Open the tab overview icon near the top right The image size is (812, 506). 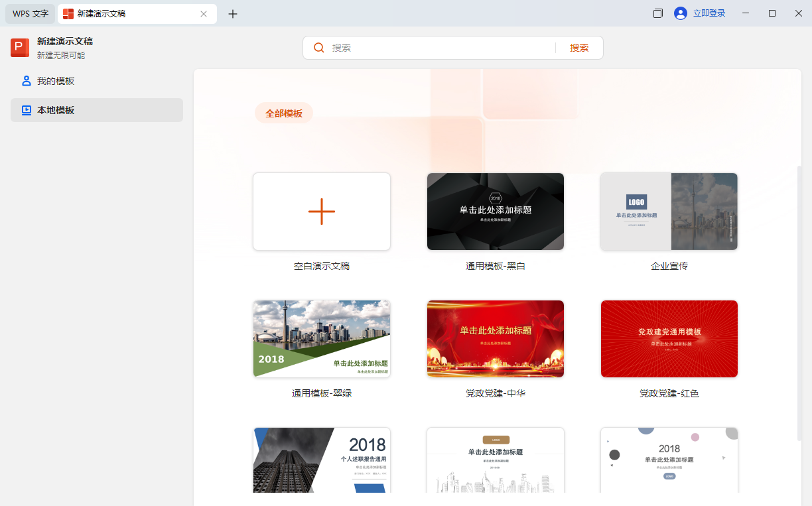(657, 13)
